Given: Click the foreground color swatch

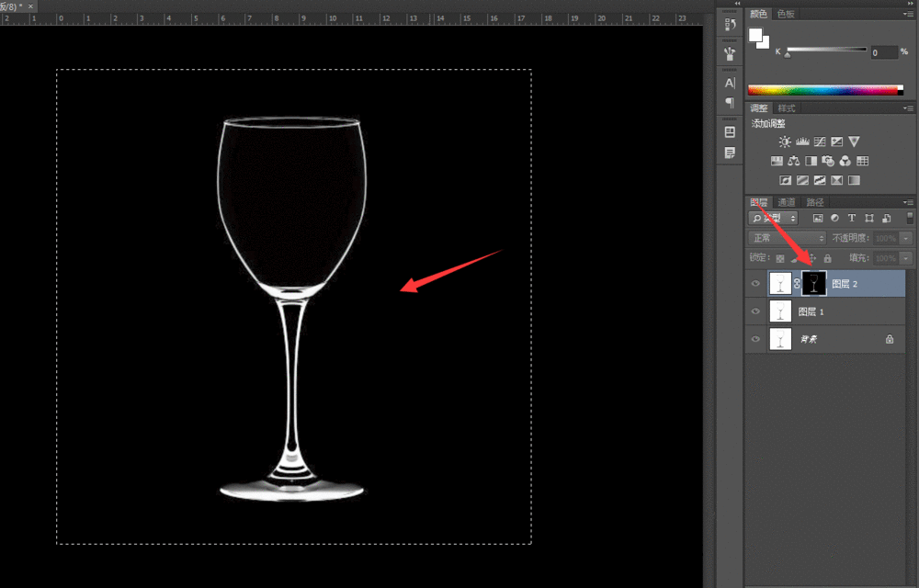Looking at the screenshot, I should (755, 35).
